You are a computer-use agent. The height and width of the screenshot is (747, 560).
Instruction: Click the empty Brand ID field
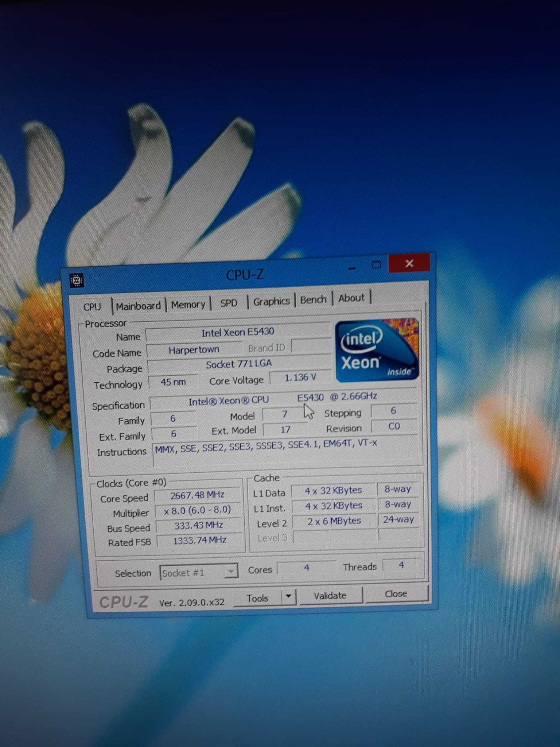click(311, 346)
